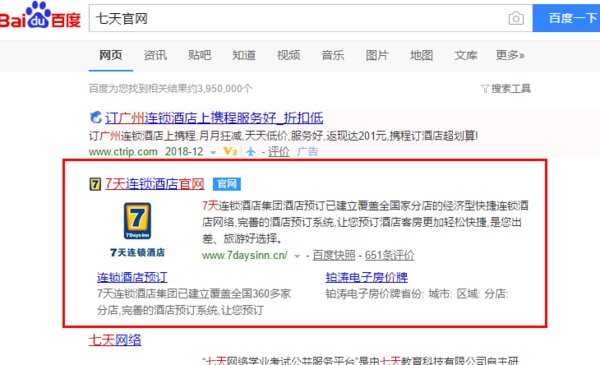The width and height of the screenshot is (600, 365).
Task: Open camera image search icon
Action: (516, 18)
